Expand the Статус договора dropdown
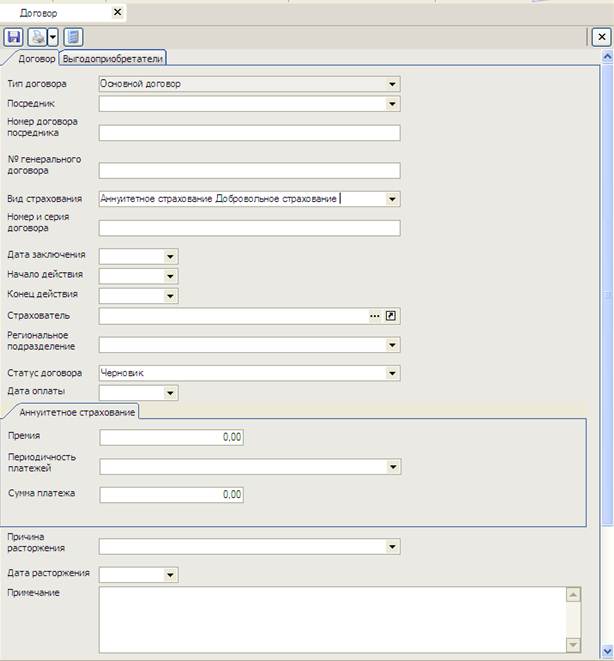The width and height of the screenshot is (614, 661). click(x=393, y=373)
